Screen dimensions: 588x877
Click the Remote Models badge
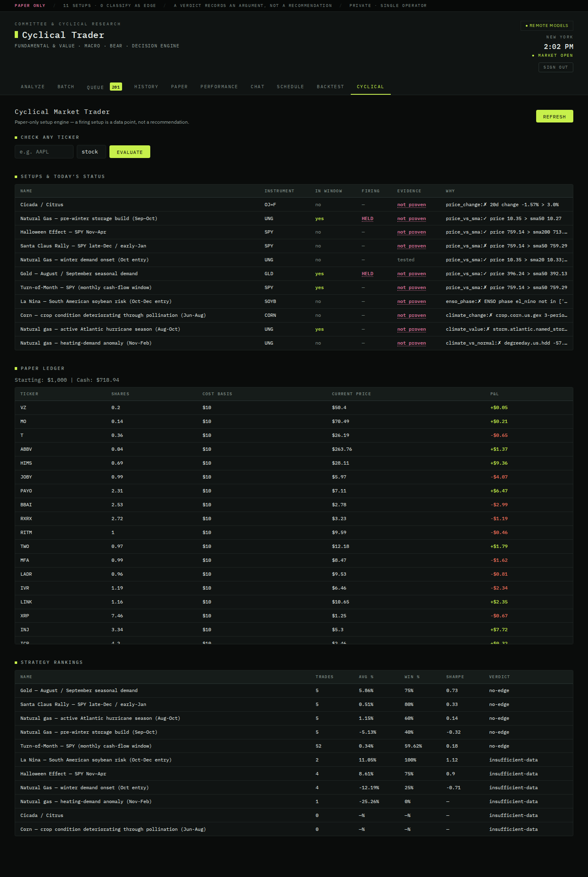click(x=547, y=25)
